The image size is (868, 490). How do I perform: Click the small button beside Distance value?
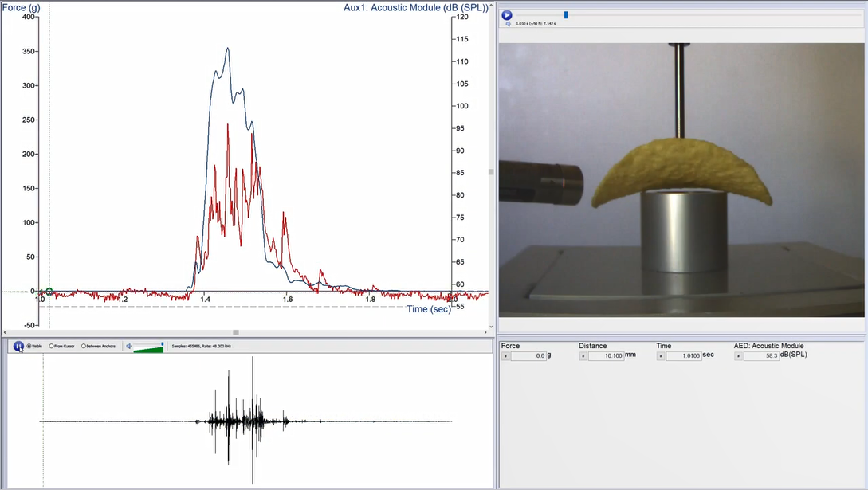tap(583, 356)
